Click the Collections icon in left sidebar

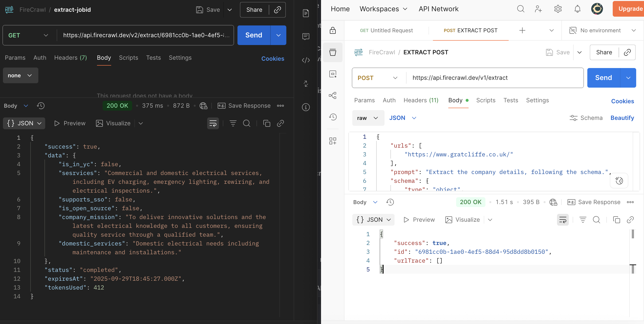click(x=333, y=52)
